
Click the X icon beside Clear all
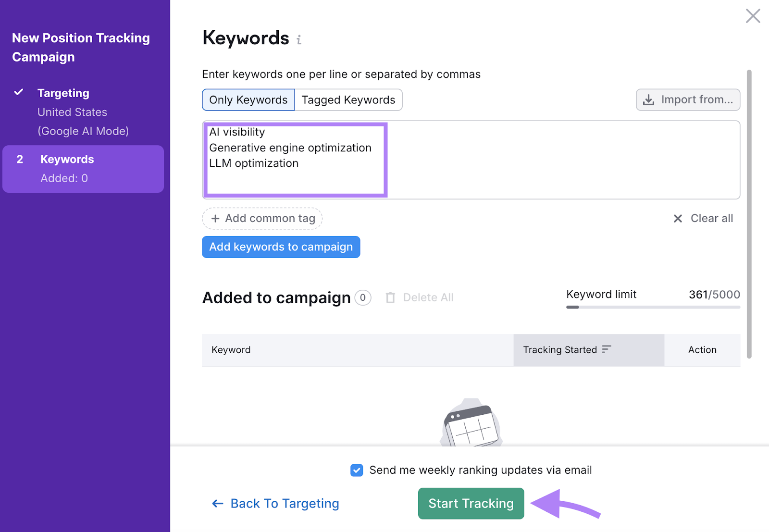678,219
